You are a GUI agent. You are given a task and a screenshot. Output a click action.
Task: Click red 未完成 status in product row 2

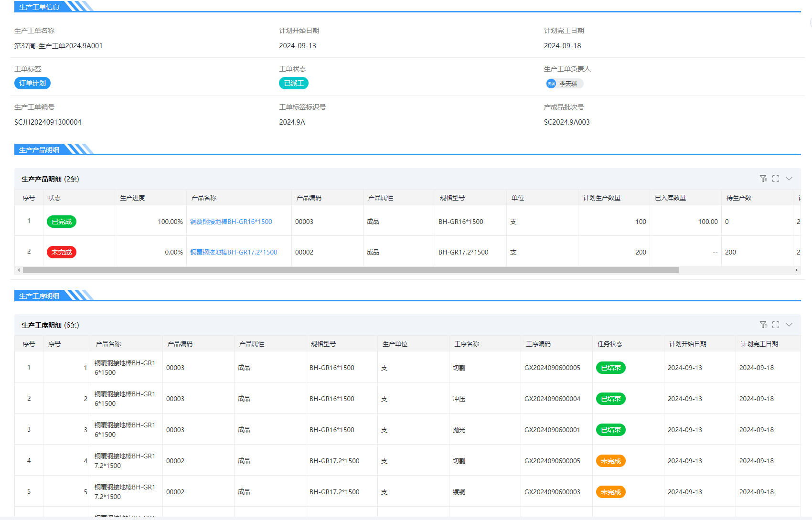point(62,252)
